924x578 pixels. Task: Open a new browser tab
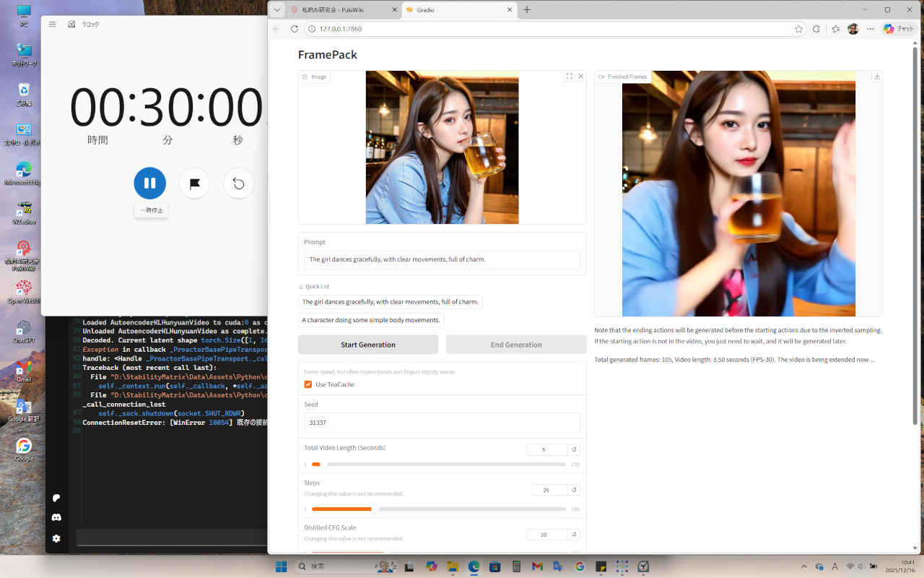pyautogui.click(x=527, y=10)
